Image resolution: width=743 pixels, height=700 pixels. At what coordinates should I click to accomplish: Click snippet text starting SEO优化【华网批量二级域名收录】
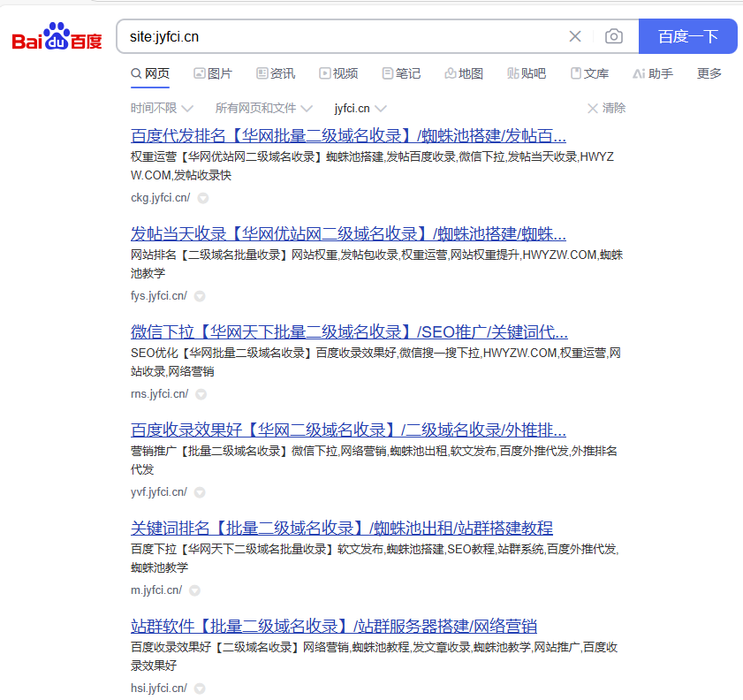point(375,362)
